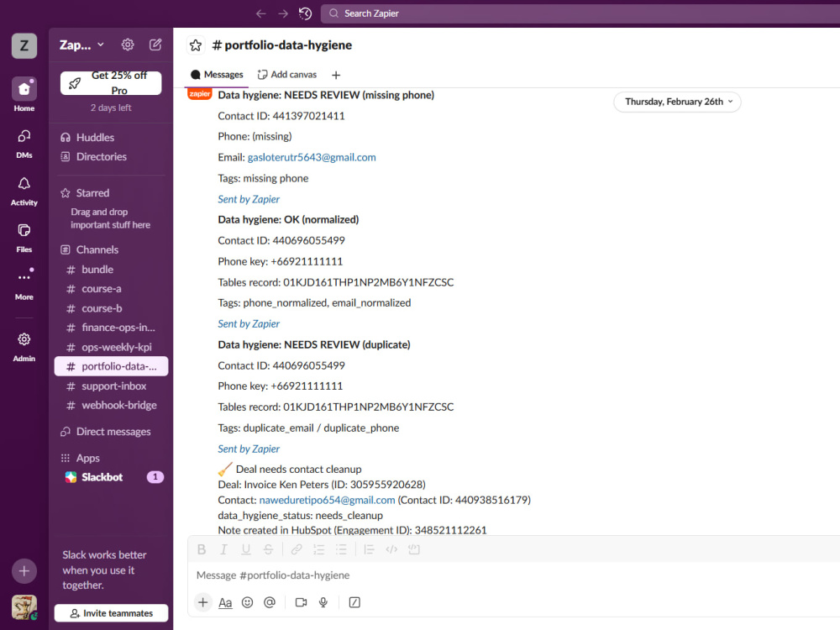Go forward with the right arrow
Viewport: 840px width, 630px height.
coord(283,13)
